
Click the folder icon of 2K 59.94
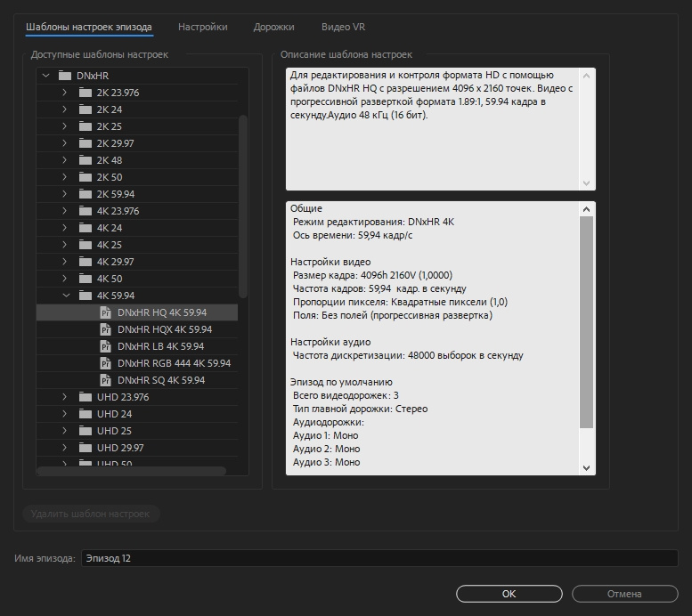tap(85, 194)
